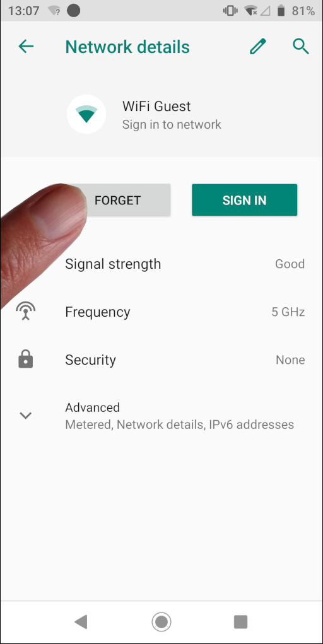Tap the Android back navigation triangle
Image resolution: width=323 pixels, height=644 pixels.
coord(81,622)
